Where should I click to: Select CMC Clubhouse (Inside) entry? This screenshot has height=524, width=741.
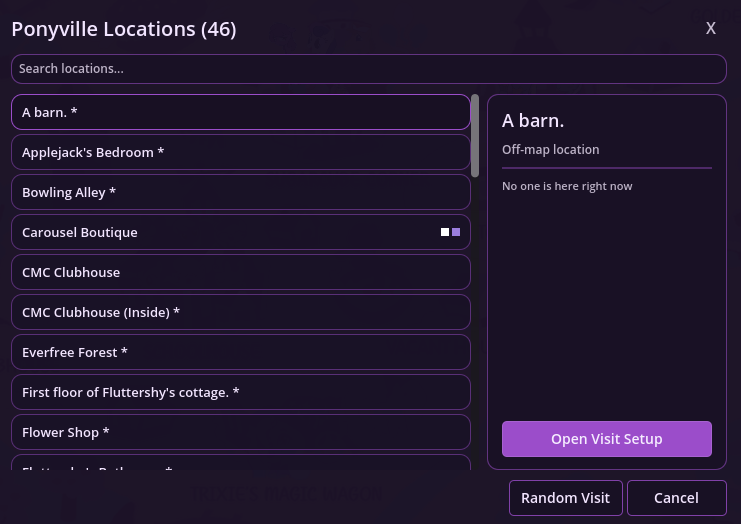240,312
